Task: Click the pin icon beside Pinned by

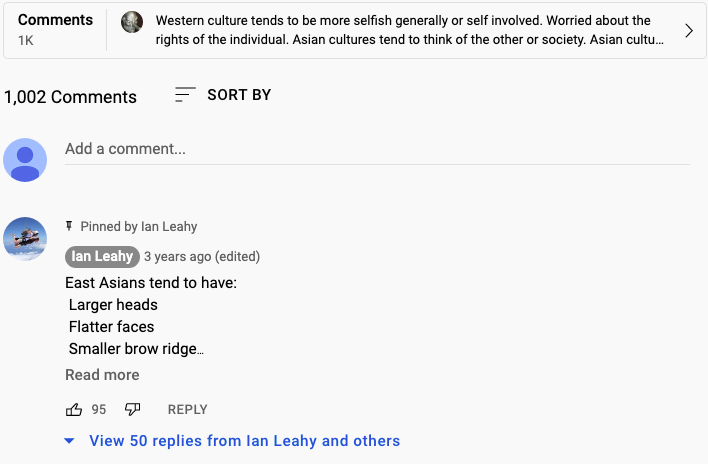Action: [x=70, y=226]
